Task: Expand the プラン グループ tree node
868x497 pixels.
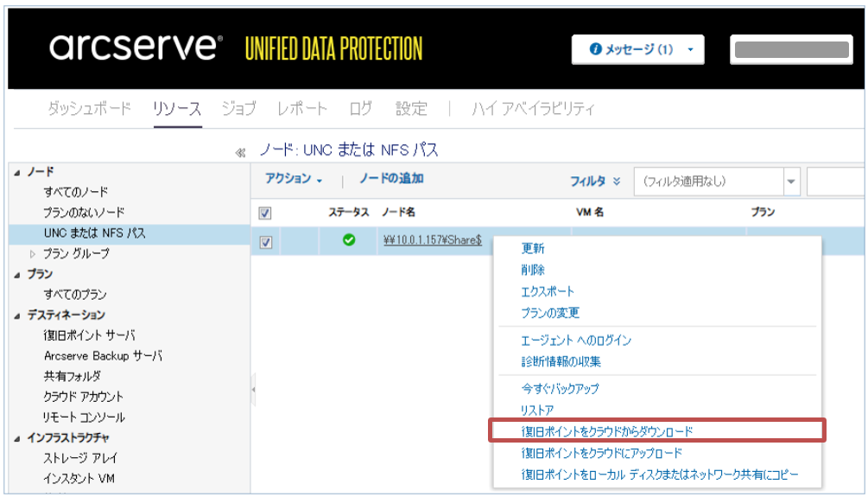Action: (33, 254)
